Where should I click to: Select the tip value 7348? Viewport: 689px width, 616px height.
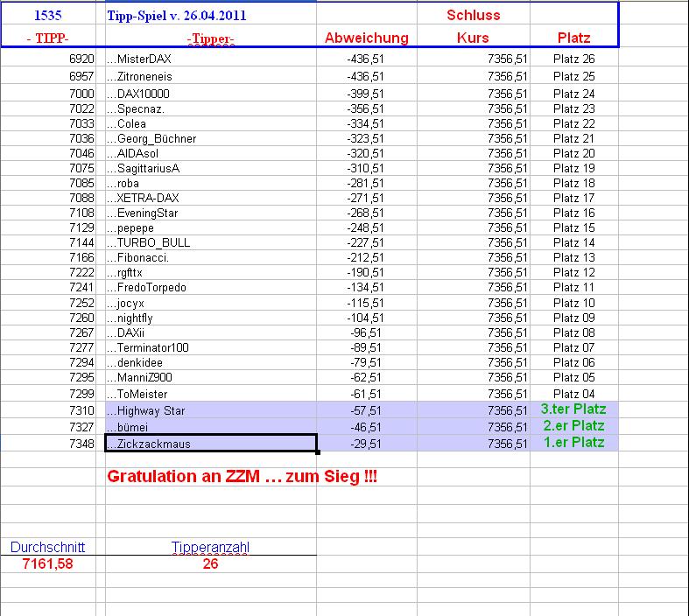81,444
